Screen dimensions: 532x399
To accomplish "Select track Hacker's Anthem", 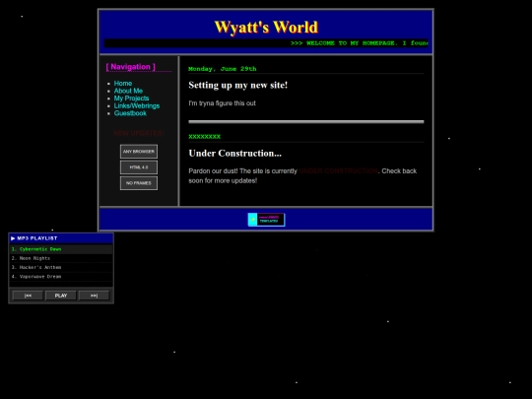I will 61,267.
